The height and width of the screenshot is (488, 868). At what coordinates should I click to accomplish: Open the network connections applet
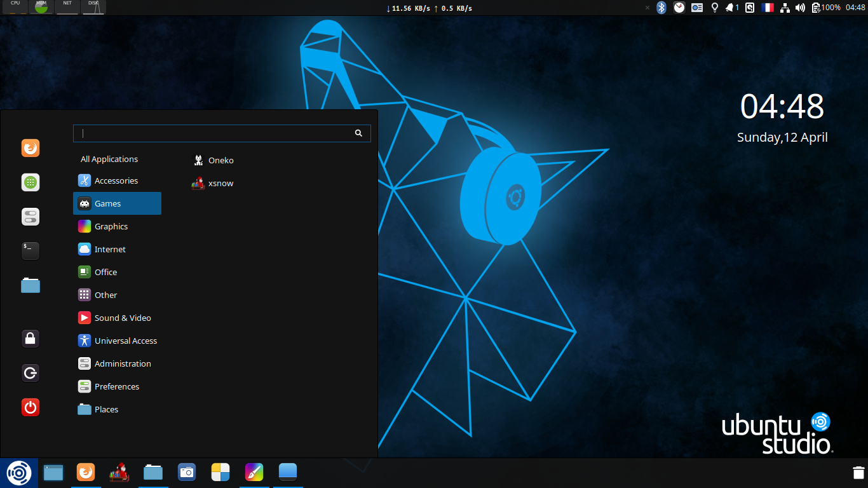click(785, 8)
